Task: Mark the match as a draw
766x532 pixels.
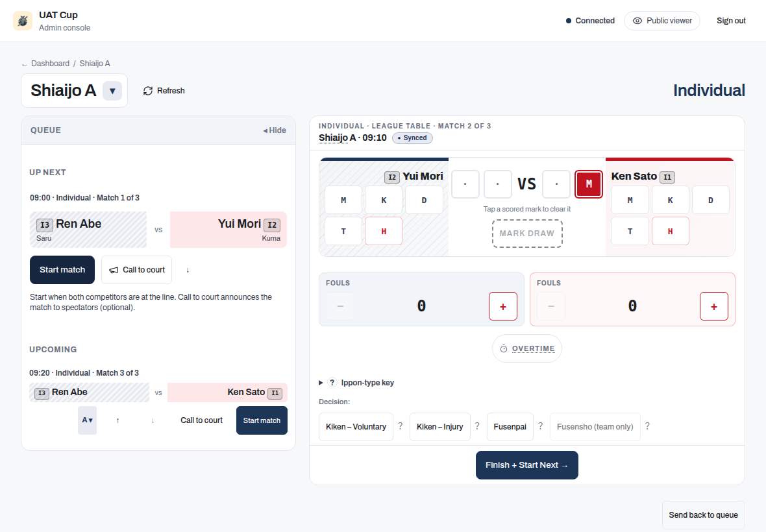Action: [527, 234]
